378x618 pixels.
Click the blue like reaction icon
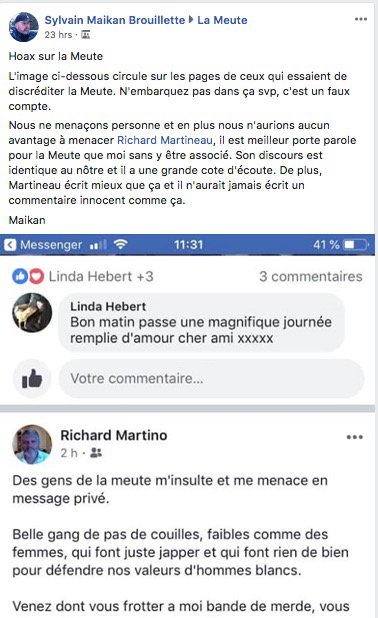coord(20,277)
